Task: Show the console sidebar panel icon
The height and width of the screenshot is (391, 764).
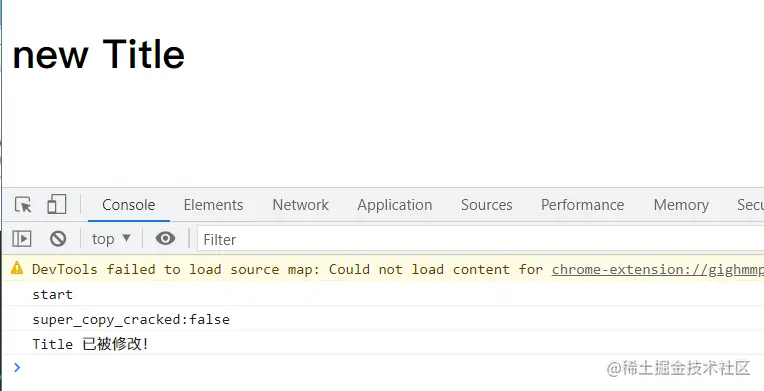Action: [22, 239]
